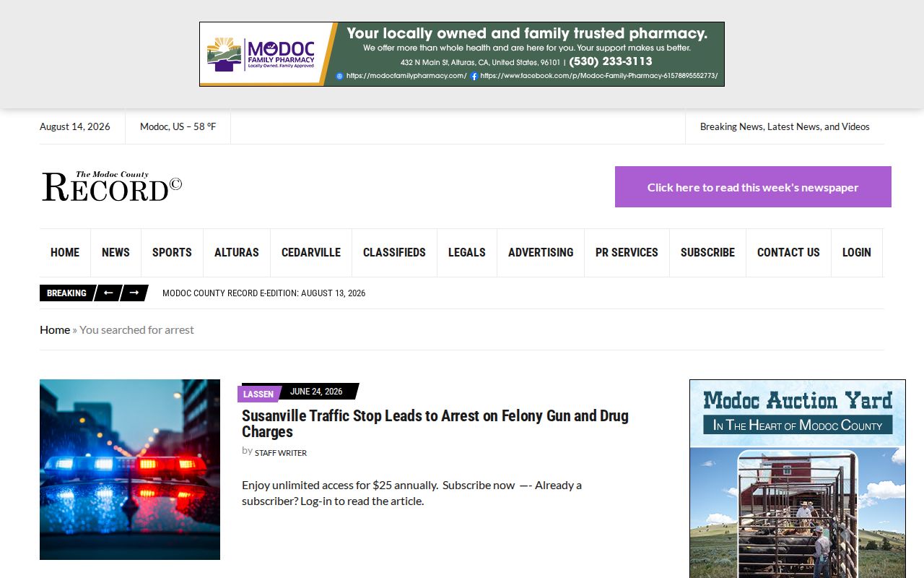Viewport: 924px width, 578px height.
Task: Open the CLASSIFIEDS menu item
Action: pyautogui.click(x=394, y=252)
